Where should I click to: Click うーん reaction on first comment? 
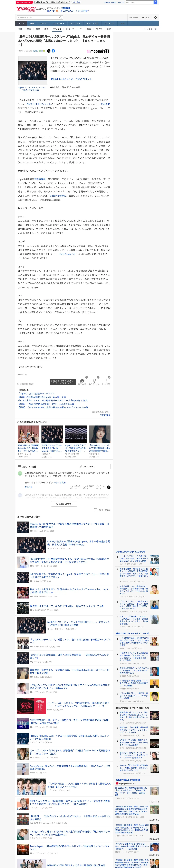[x=98, y=487]
